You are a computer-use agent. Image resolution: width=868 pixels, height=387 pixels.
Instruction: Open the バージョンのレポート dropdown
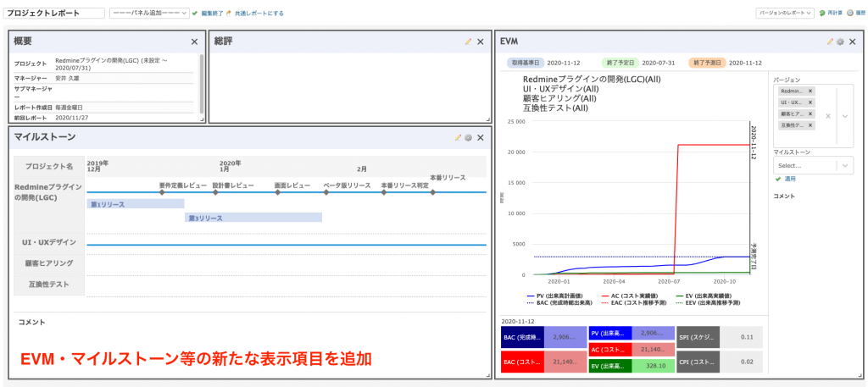click(786, 14)
